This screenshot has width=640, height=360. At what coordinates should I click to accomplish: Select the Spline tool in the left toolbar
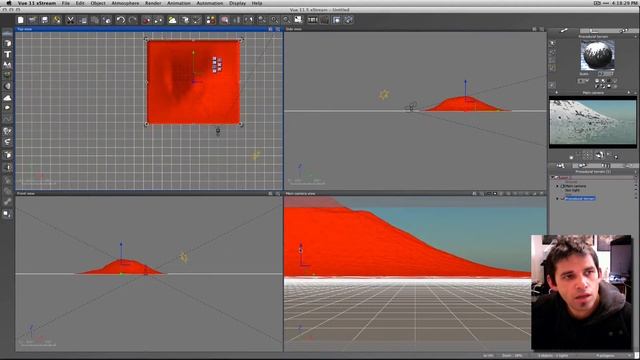7,119
